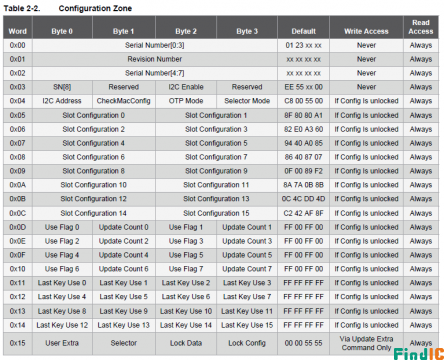Select 'Slot Configuration 9' cell
This screenshot has width=444, height=360.
click(216, 171)
